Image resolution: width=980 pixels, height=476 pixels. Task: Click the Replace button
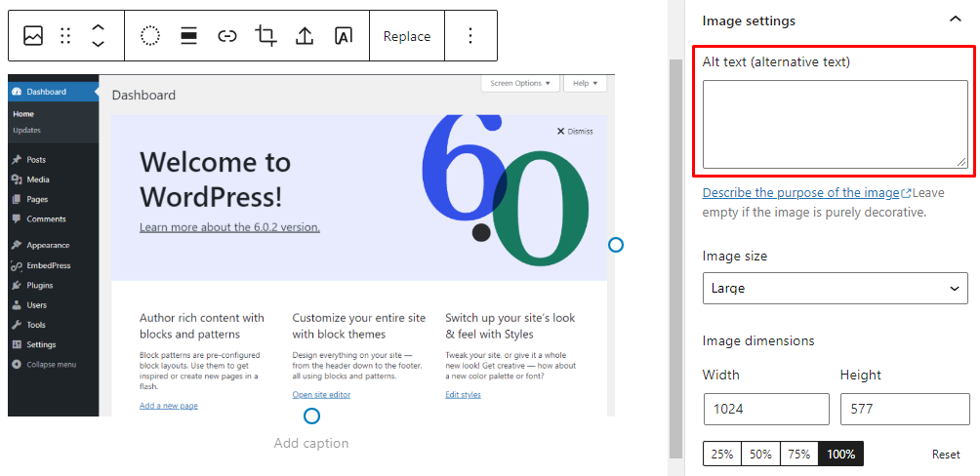[407, 36]
